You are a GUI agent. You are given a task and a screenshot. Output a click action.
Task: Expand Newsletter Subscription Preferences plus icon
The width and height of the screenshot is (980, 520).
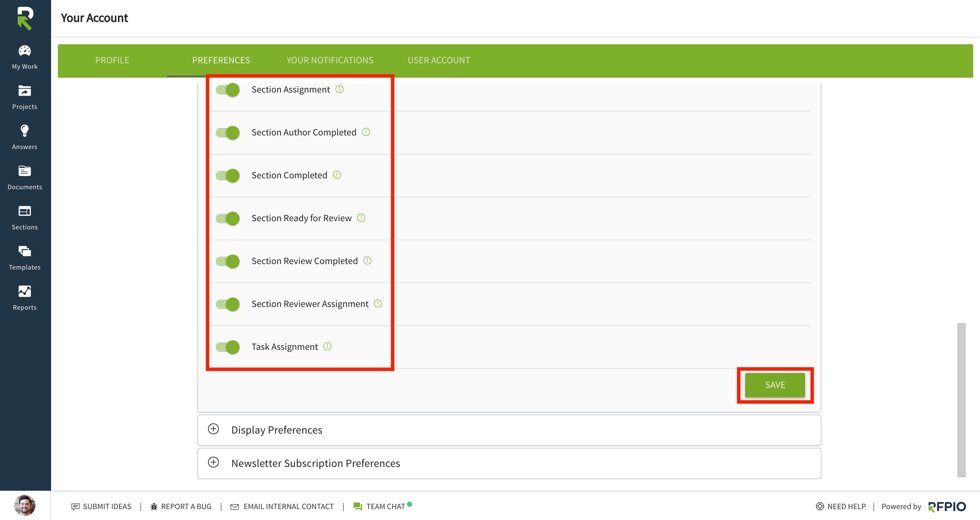[213, 462]
